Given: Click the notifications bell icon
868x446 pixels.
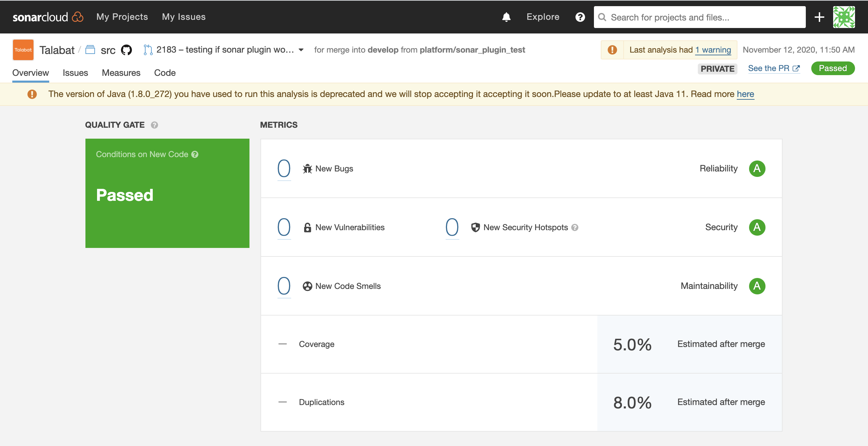Looking at the screenshot, I should pyautogui.click(x=506, y=17).
